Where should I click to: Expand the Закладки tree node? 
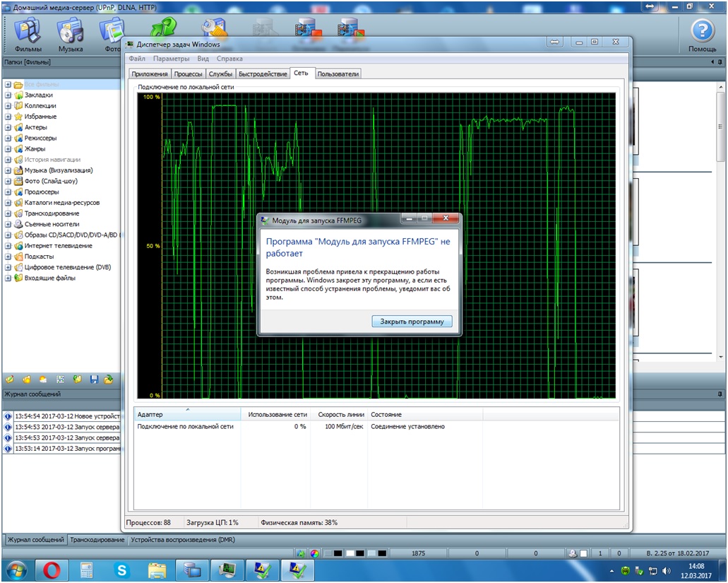point(8,95)
